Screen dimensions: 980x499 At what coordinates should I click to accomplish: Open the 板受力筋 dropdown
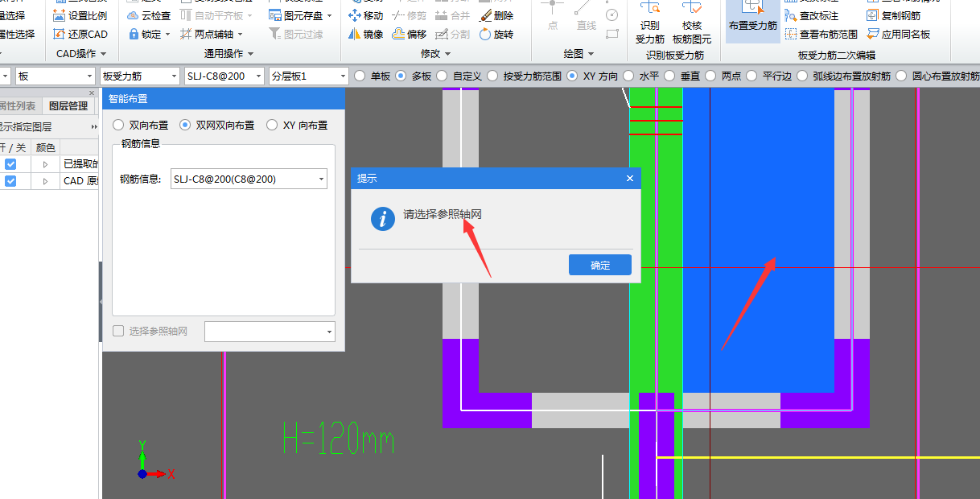(x=139, y=76)
